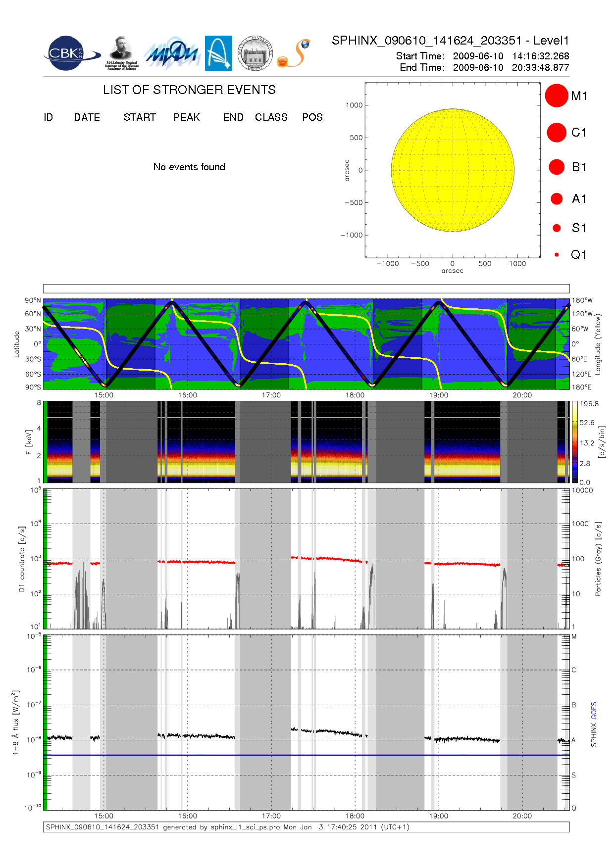The height and width of the screenshot is (868, 614).
Task: Click the SPHINX legend label beside GOES
Action: [594, 734]
